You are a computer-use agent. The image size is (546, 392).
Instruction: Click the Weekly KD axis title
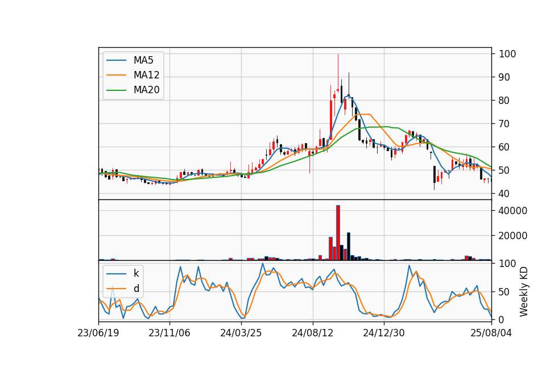[x=524, y=291]
